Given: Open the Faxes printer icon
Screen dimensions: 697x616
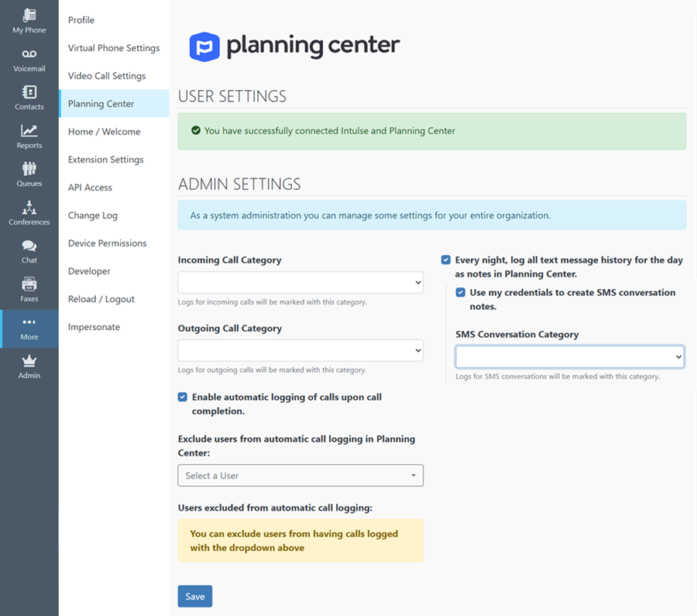Looking at the screenshot, I should click(x=29, y=284).
